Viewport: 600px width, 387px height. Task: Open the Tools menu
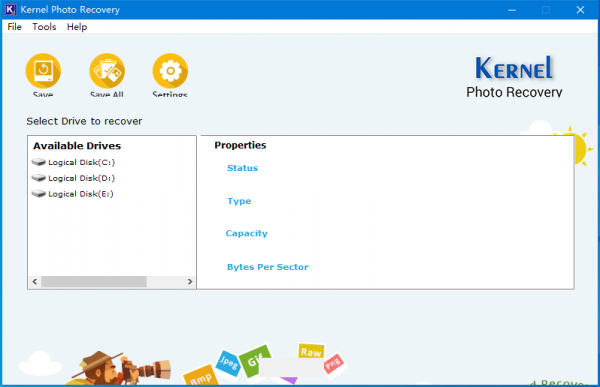click(x=44, y=27)
